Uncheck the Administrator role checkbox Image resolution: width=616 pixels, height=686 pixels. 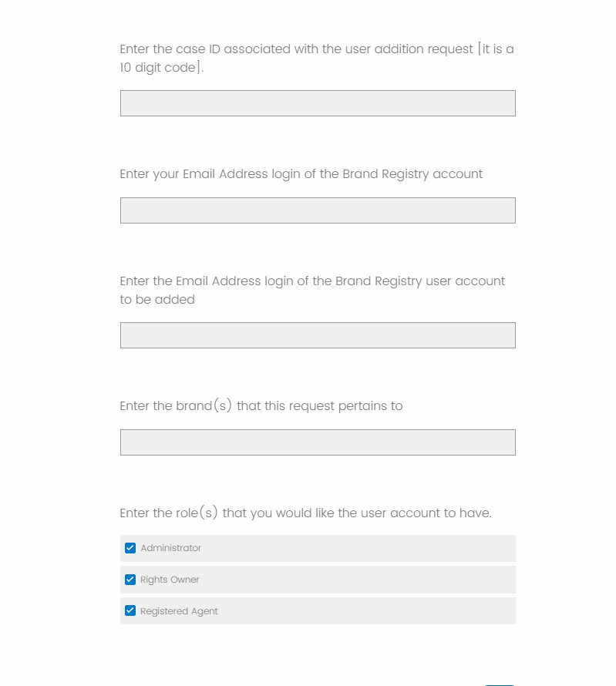pos(130,548)
